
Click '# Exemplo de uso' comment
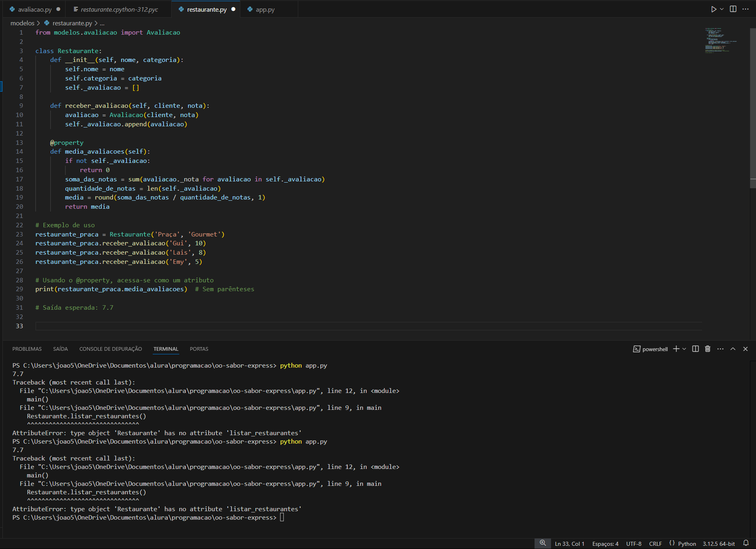tap(65, 225)
